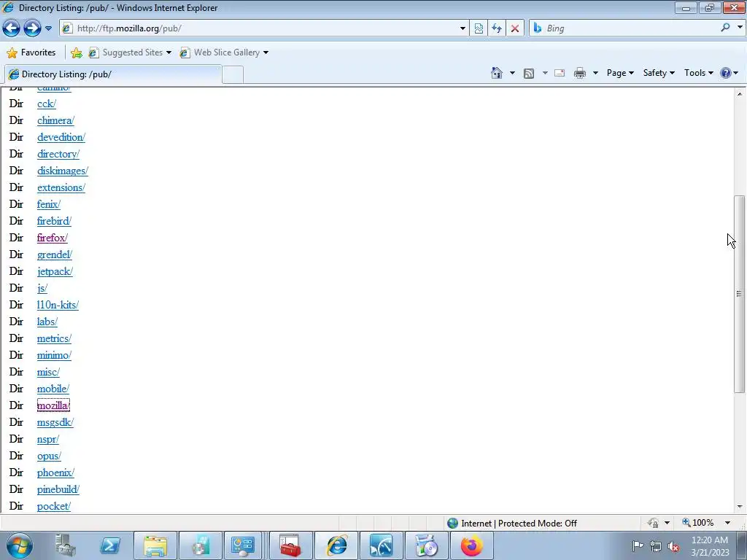Open the Safety menu
Screen dimensions: 747x560
tap(659, 73)
